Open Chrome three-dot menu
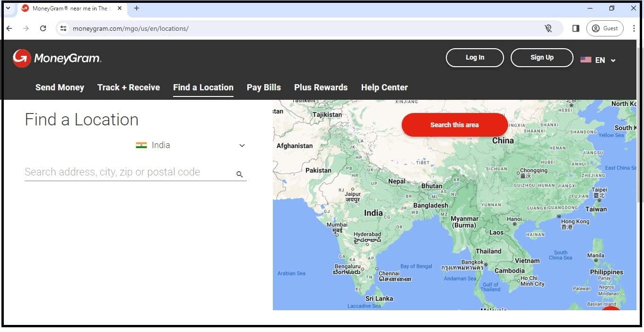 click(634, 28)
